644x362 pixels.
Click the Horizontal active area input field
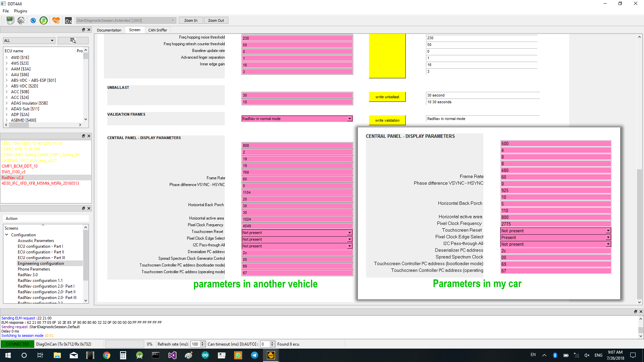tap(297, 219)
